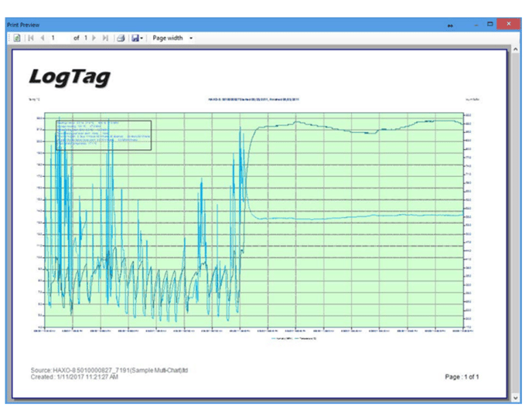Click the refresh report icon
532x414 pixels.
coord(17,38)
